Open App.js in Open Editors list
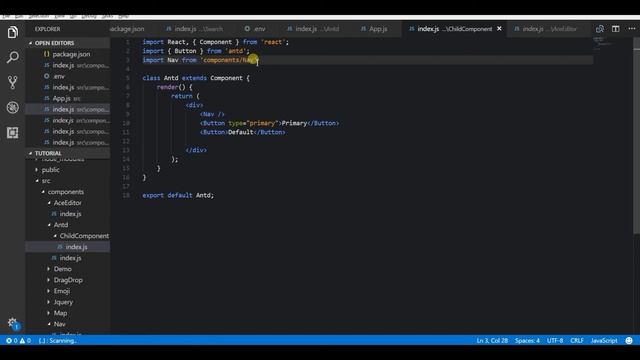 coord(68,98)
